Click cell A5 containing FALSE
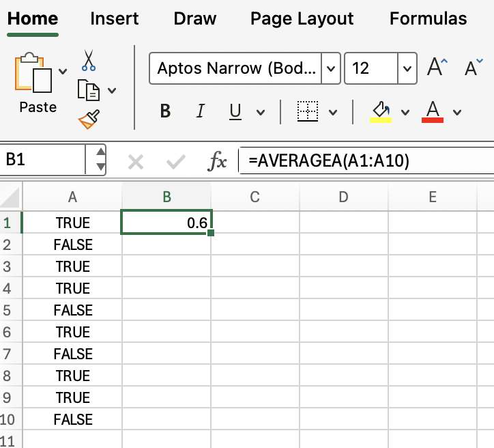Screen dimensions: 494x448 tap(72, 310)
